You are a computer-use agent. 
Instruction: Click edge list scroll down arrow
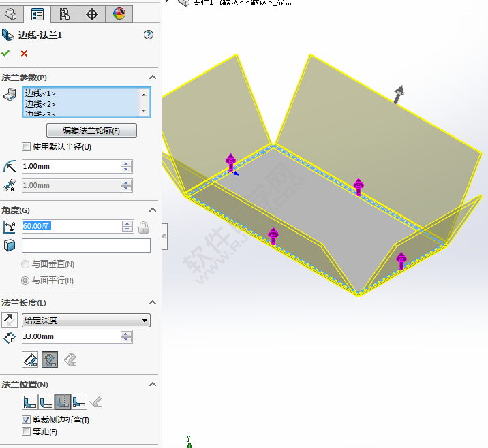144,111
